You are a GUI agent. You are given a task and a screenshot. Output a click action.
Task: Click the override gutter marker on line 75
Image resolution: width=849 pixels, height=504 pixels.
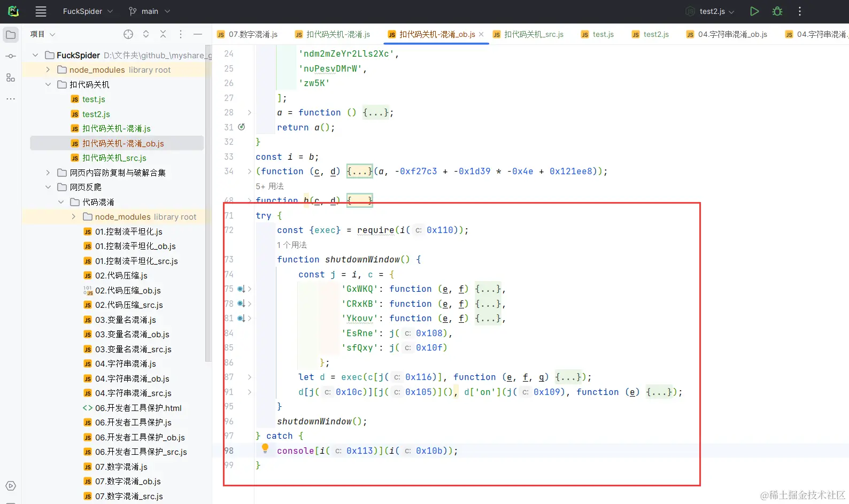(x=241, y=289)
